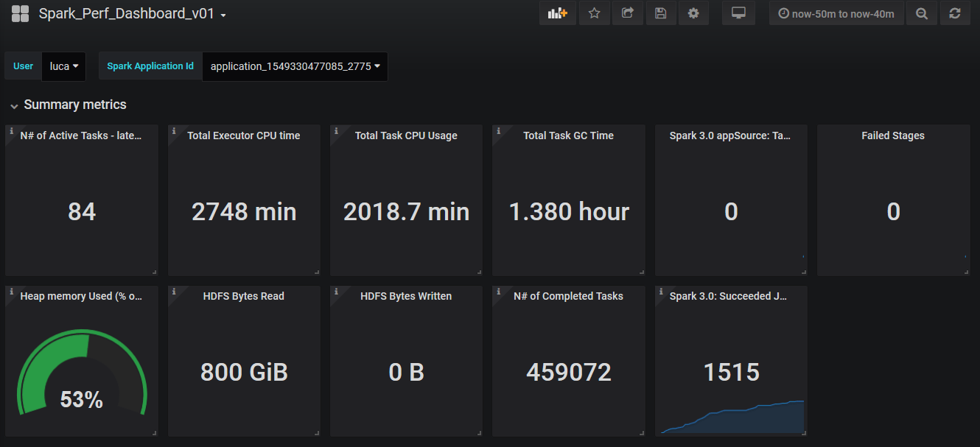Open the Spark Application Id dropdown
Screen dimensions: 980x447
[x=294, y=66]
